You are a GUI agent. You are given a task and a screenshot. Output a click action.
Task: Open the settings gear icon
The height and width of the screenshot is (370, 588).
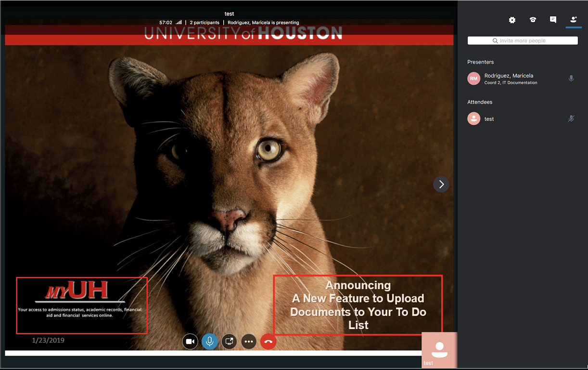(x=512, y=20)
